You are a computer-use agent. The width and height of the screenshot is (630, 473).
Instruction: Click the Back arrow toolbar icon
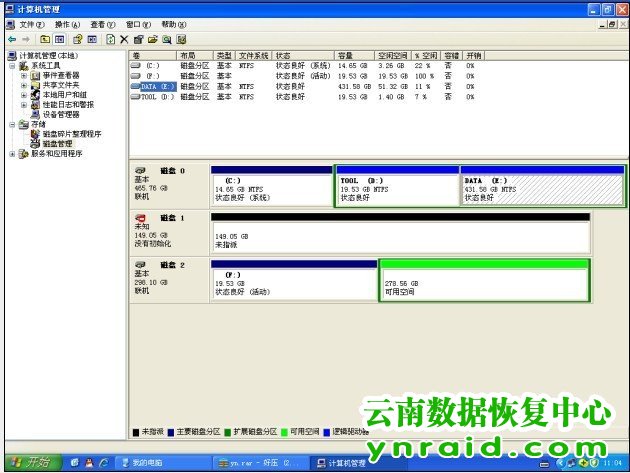[11, 39]
